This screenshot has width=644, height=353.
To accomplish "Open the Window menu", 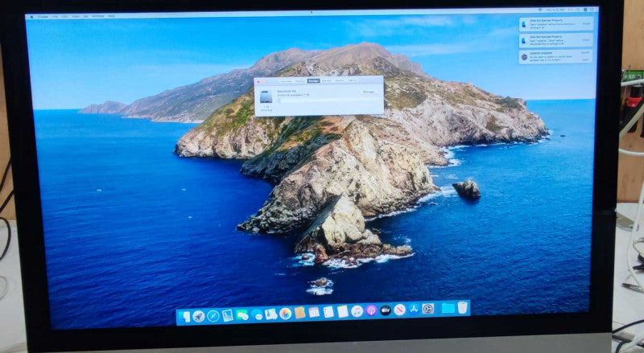I will coord(97,16).
